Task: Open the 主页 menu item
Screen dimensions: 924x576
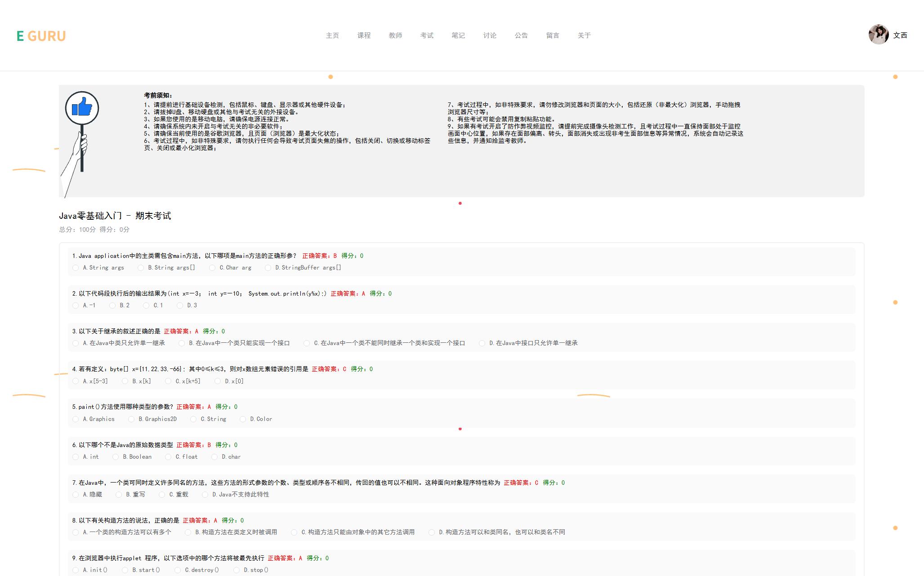Action: tap(332, 35)
